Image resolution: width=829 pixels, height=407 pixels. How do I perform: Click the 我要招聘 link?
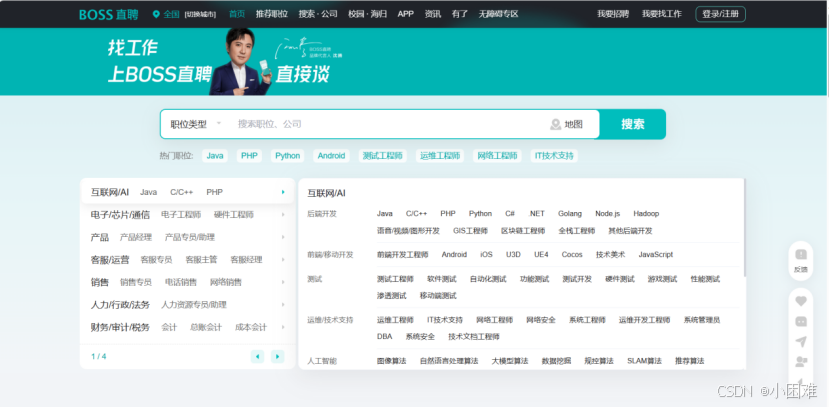(x=613, y=14)
